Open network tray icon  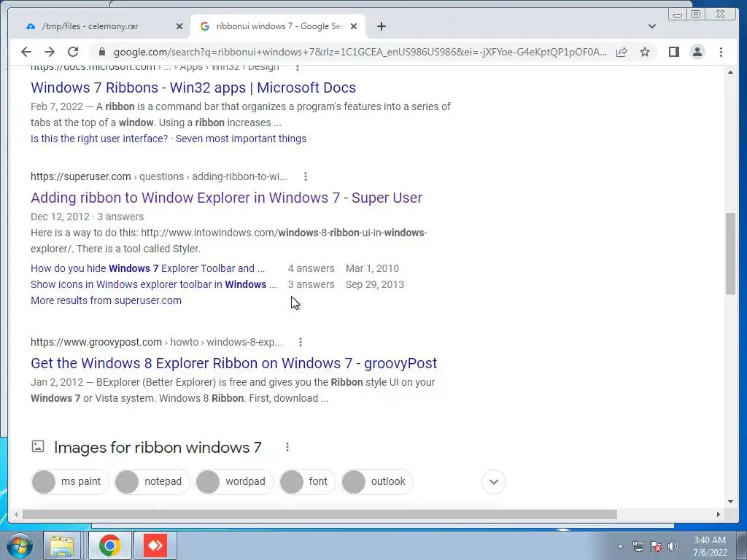click(638, 546)
